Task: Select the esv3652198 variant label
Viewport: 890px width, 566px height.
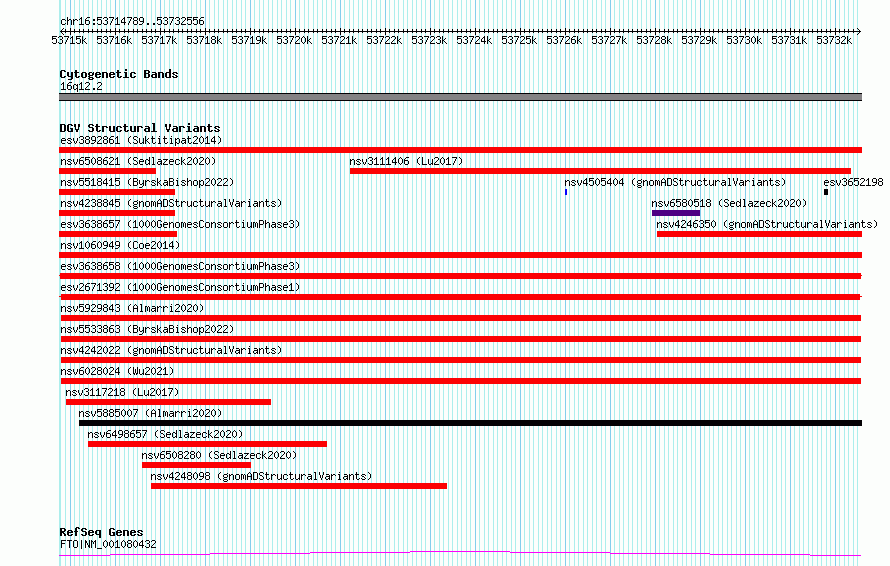Action: point(853,182)
